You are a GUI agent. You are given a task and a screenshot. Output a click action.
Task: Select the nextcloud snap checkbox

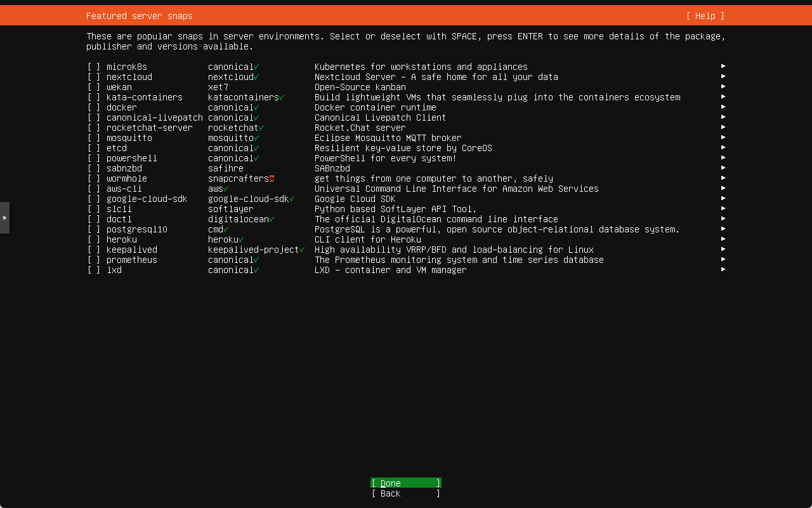(x=94, y=77)
